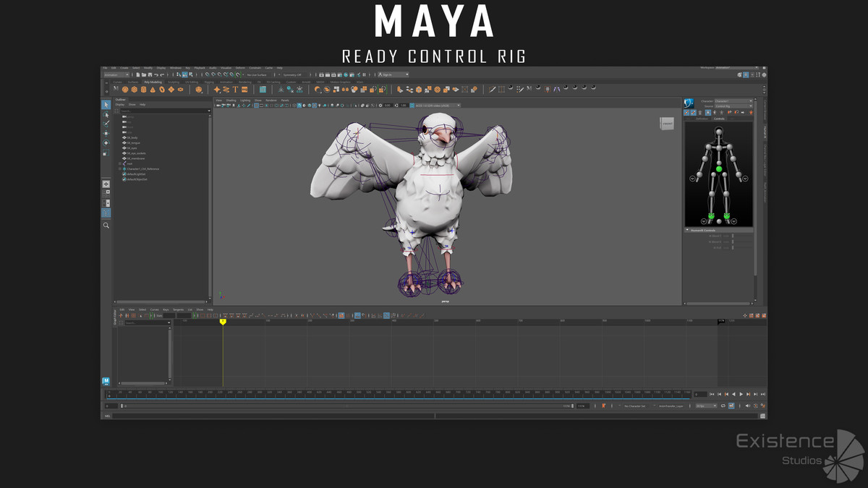Open the Character dropdown in HumanIK panel
The width and height of the screenshot is (868, 488).
(x=732, y=100)
